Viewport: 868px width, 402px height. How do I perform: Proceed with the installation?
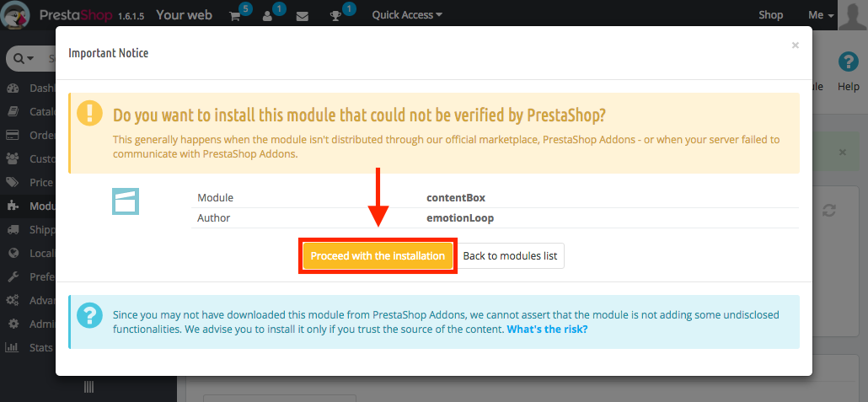(378, 256)
